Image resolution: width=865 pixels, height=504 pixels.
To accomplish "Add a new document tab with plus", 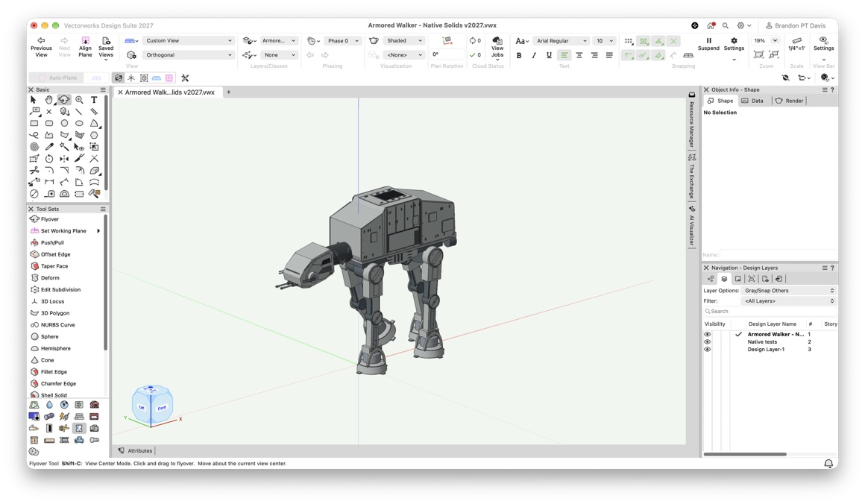I will click(x=229, y=92).
